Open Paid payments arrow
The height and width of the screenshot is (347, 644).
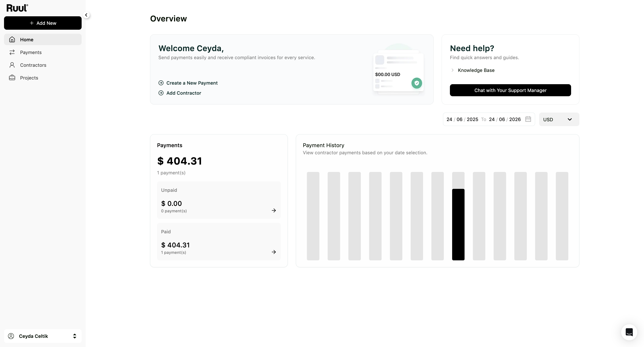(x=274, y=252)
